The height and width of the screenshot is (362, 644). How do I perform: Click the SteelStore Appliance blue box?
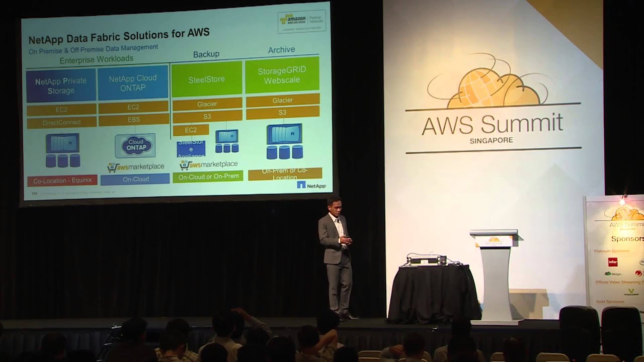click(191, 149)
